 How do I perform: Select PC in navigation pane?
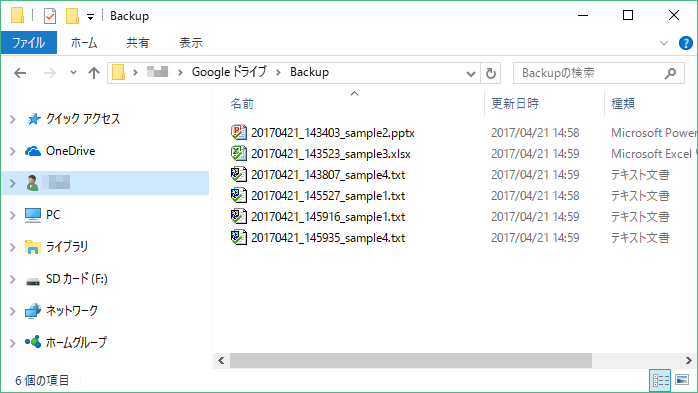tap(53, 215)
